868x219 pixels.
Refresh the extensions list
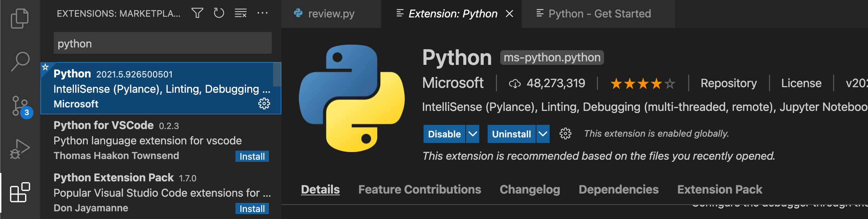[219, 13]
